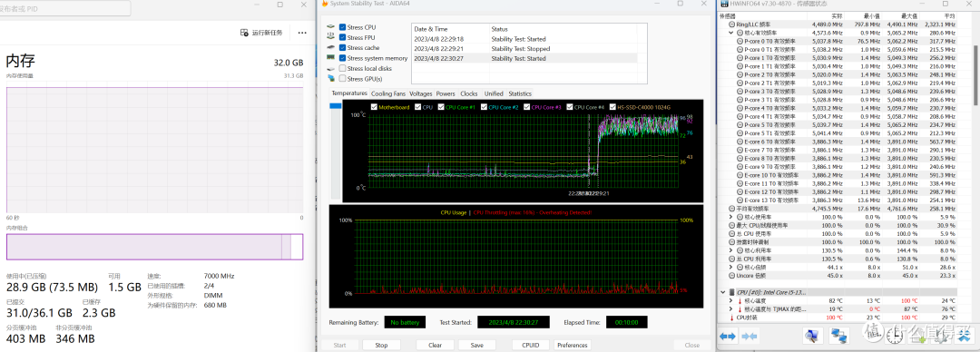Switch to the Clocks tab

pos(469,93)
